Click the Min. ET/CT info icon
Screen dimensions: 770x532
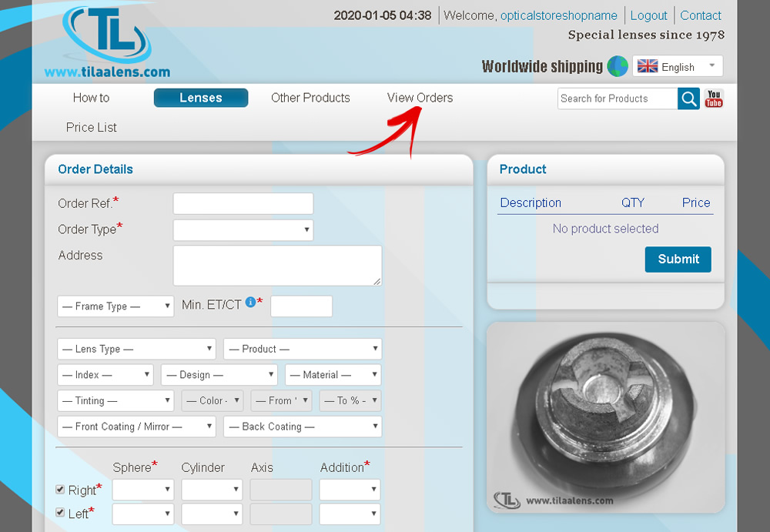250,303
